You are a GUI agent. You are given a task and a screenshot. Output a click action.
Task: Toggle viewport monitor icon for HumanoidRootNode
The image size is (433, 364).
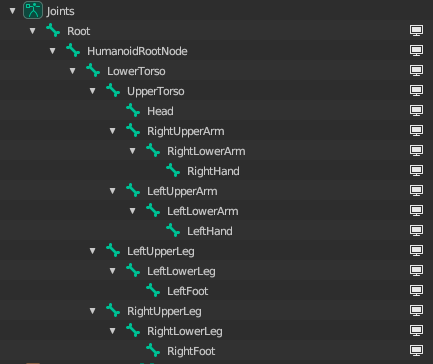point(416,50)
